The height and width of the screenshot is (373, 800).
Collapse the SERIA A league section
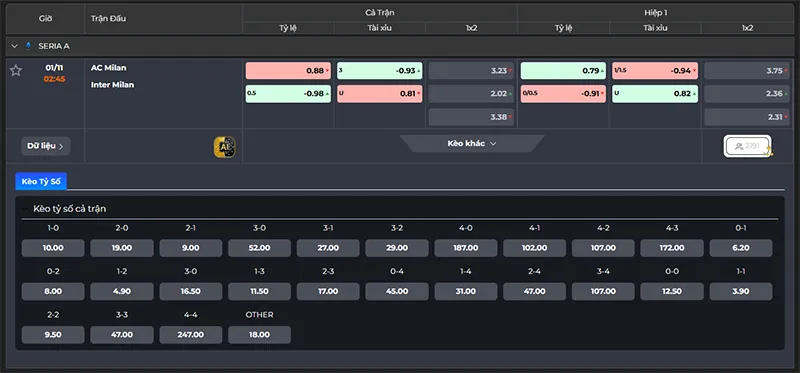coord(14,46)
